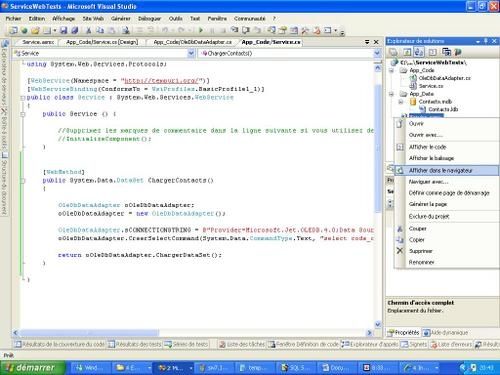
Task: Select Service.cs in Solution Explorer
Action: (x=431, y=86)
